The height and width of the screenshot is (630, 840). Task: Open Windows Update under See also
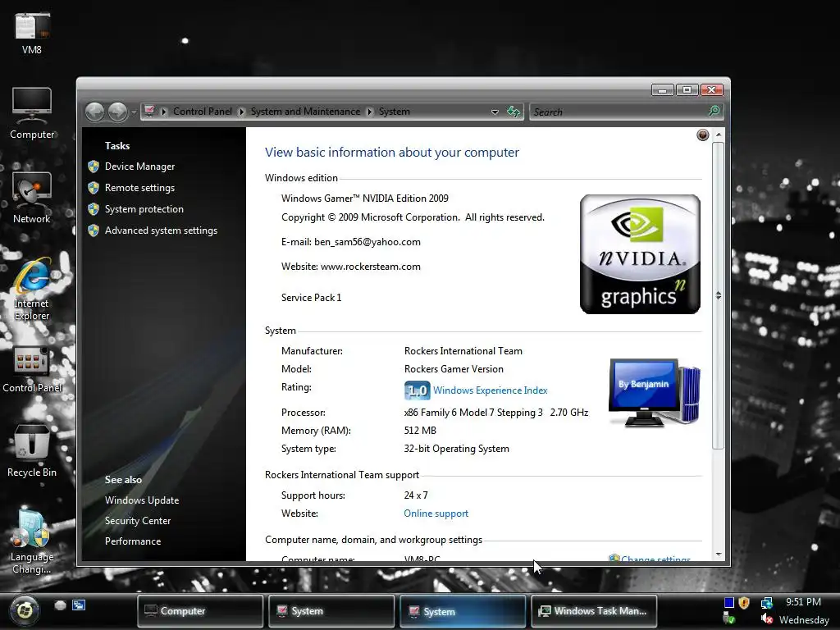pos(142,500)
